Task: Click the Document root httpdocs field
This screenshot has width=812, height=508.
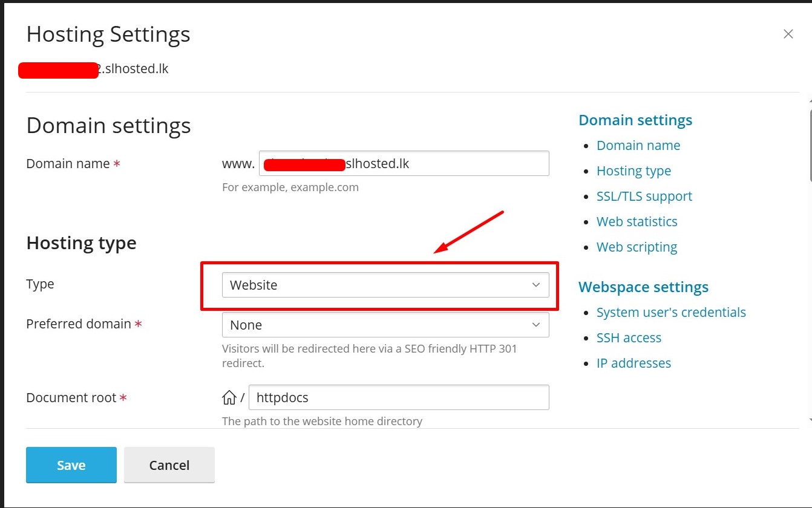Action: [398, 398]
